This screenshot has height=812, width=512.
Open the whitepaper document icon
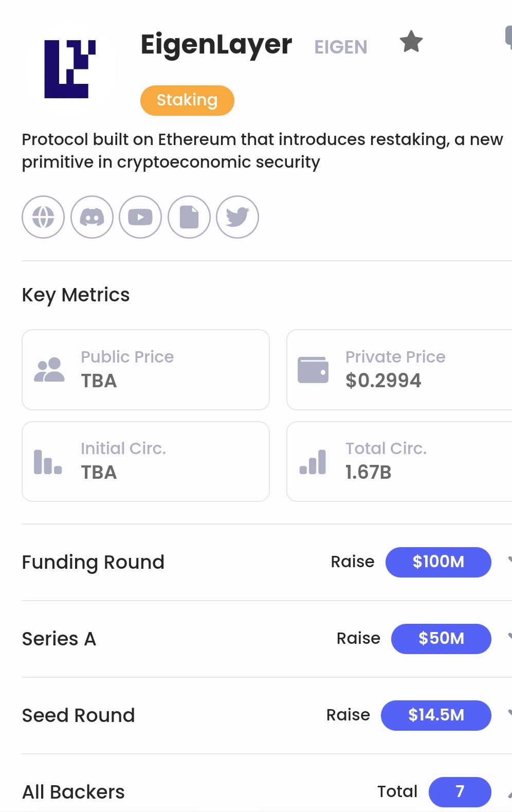[189, 217]
